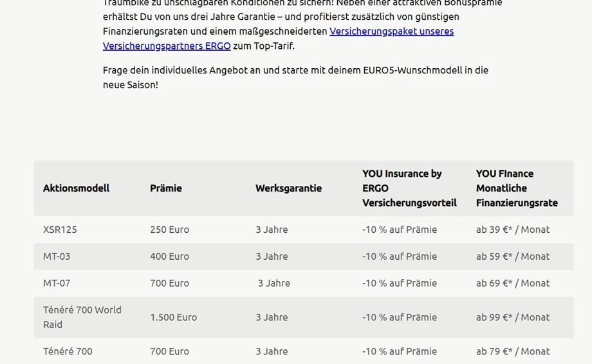The height and width of the screenshot is (364, 592).
Task: Click the 250 Euro premium cell
Action: coord(169,230)
